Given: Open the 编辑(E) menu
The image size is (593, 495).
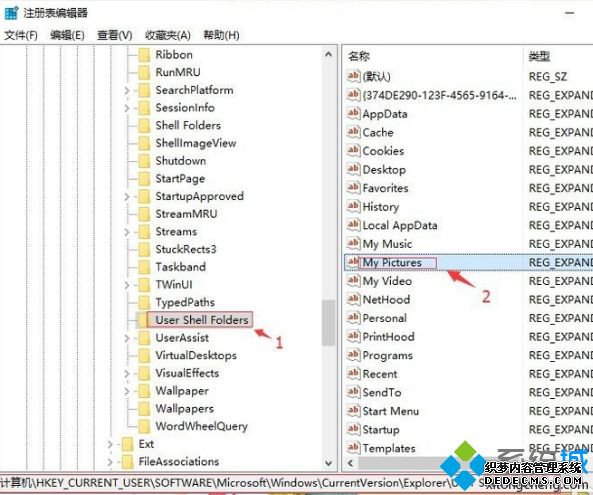Looking at the screenshot, I should 67,35.
